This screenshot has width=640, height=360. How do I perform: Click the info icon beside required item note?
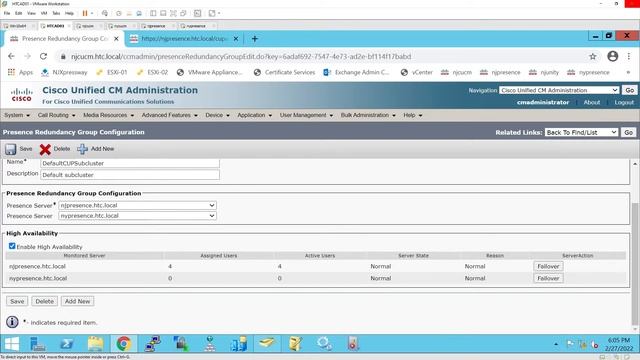(x=12, y=322)
